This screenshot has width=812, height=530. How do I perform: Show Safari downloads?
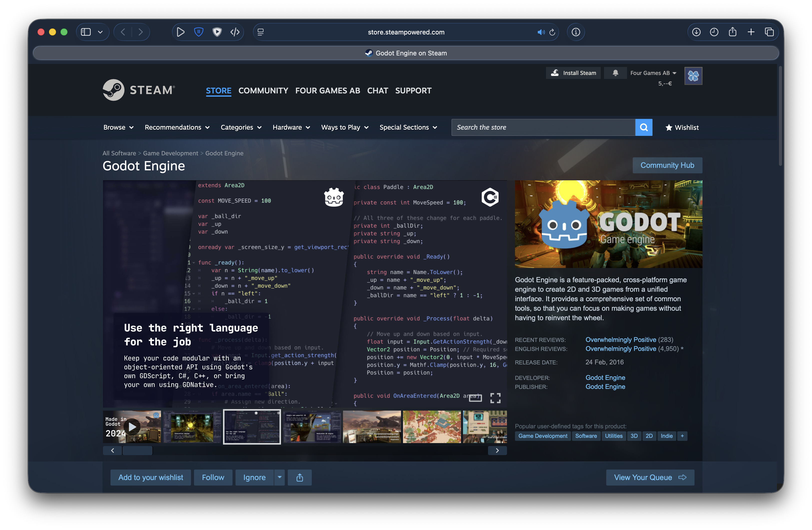point(696,32)
